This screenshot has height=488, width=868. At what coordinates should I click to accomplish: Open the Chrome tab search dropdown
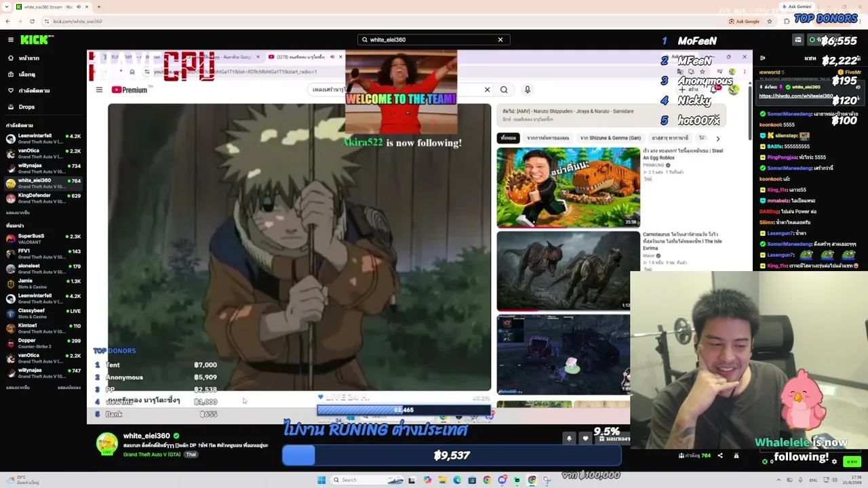point(7,7)
